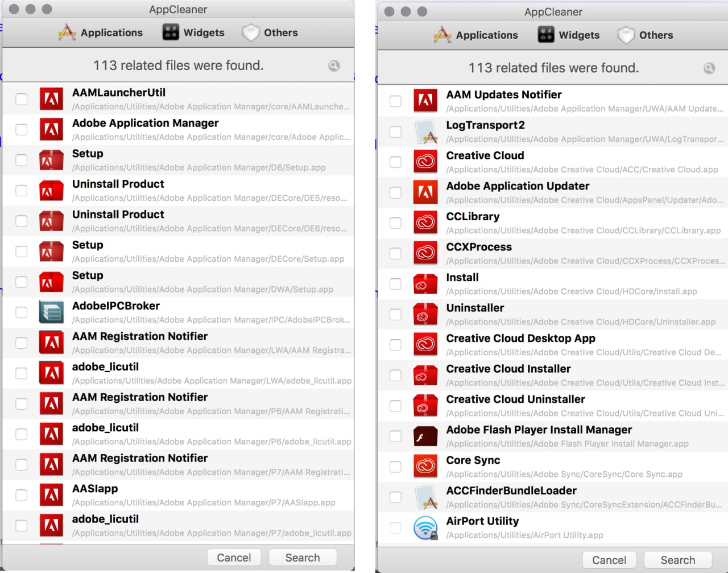Click the Uninstaller box icon
Screen dimensions: 728x573
tap(425, 314)
